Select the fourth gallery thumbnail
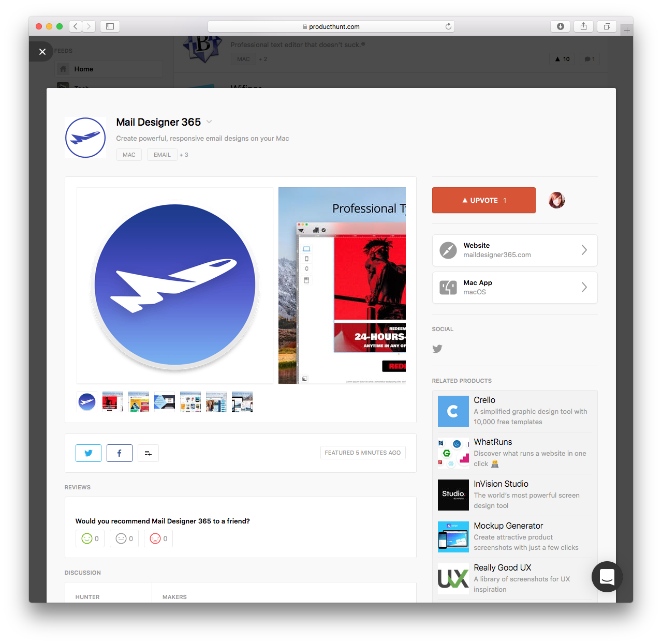This screenshot has height=644, width=662. [165, 402]
